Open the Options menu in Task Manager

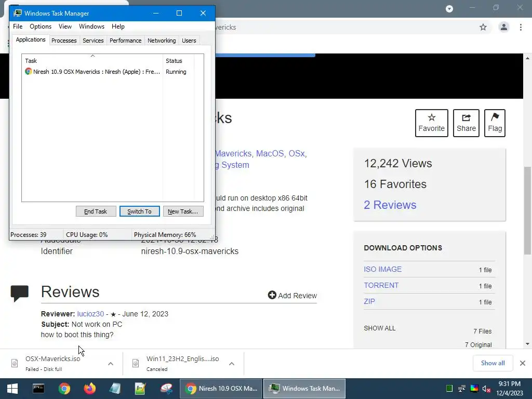[x=41, y=26]
